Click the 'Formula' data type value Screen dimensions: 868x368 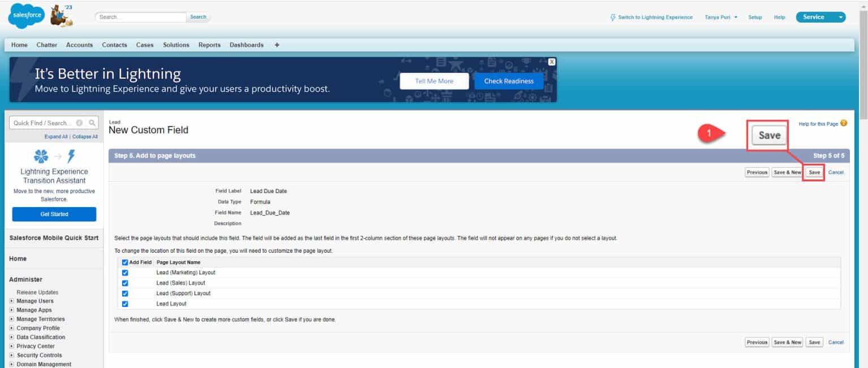point(261,202)
